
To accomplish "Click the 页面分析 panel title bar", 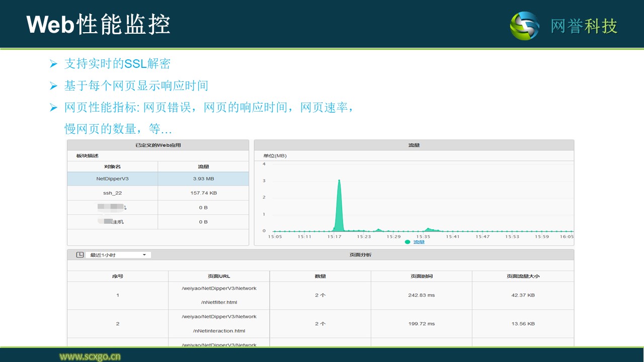I will tap(360, 255).
